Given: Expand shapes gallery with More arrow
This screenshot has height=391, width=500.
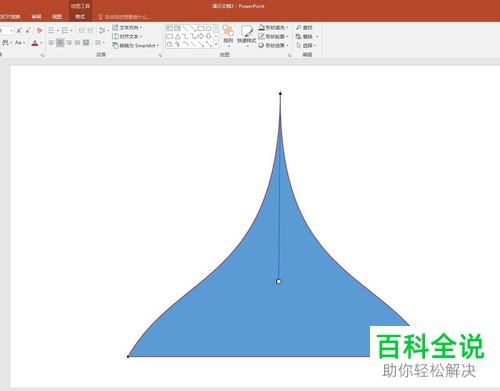Looking at the screenshot, I should pyautogui.click(x=216, y=44).
